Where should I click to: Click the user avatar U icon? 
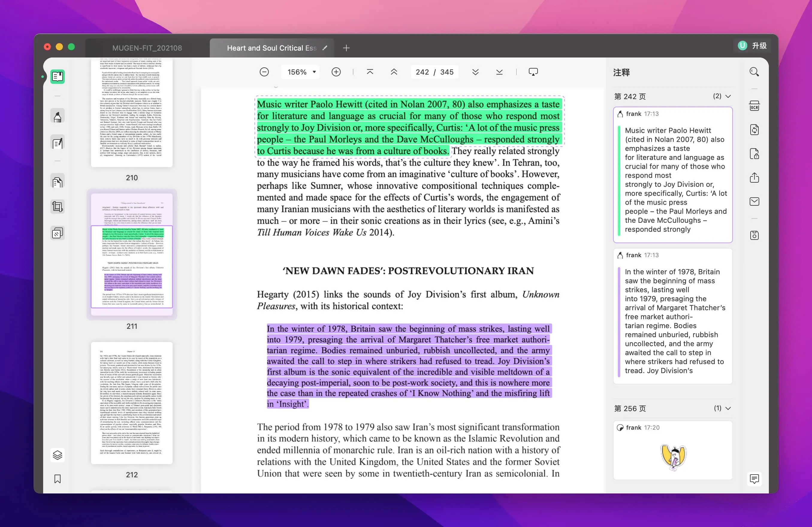coord(742,46)
